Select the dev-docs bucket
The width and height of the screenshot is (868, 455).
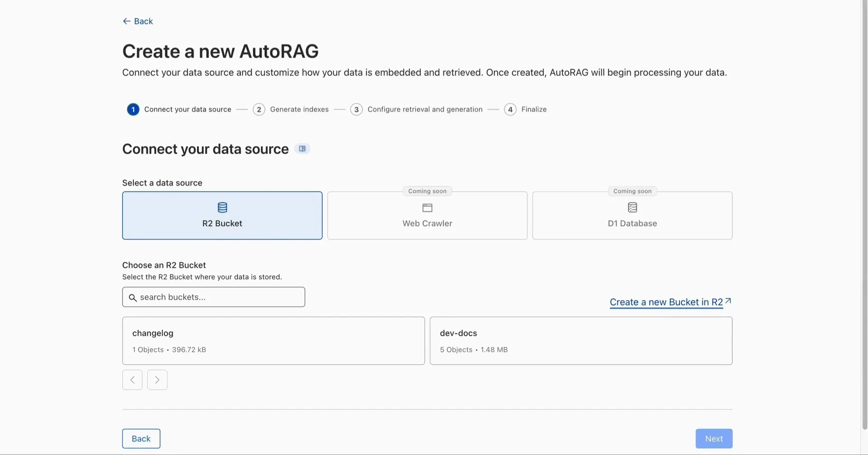pos(580,341)
